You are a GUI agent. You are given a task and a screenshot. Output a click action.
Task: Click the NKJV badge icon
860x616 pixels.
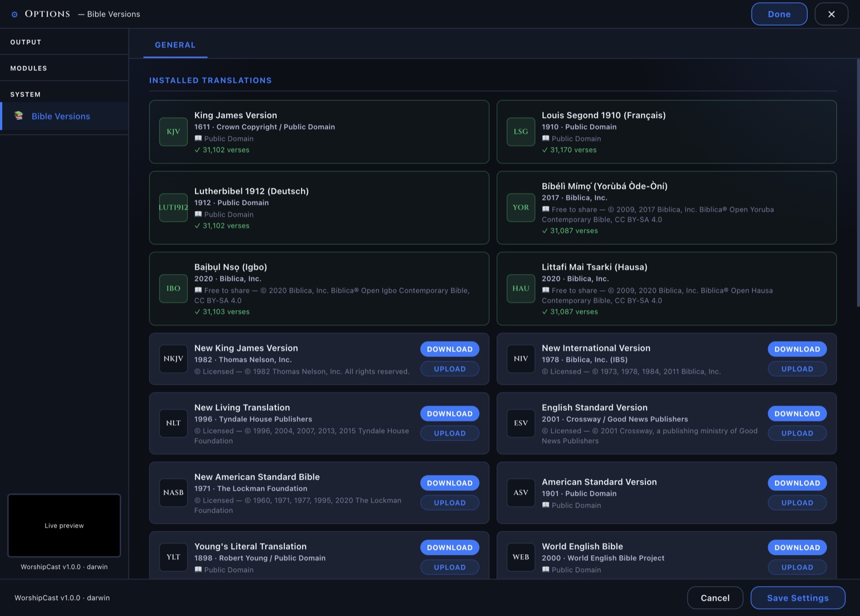(x=173, y=359)
